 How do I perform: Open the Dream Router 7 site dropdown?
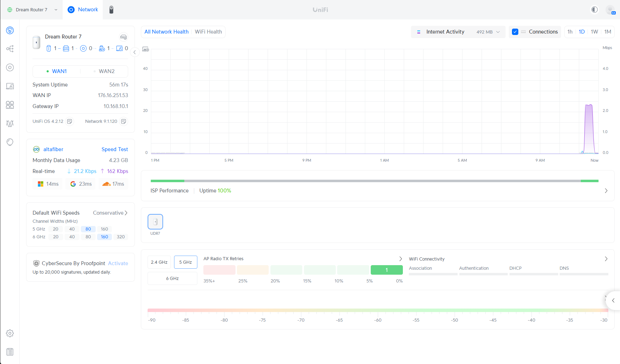tap(32, 10)
